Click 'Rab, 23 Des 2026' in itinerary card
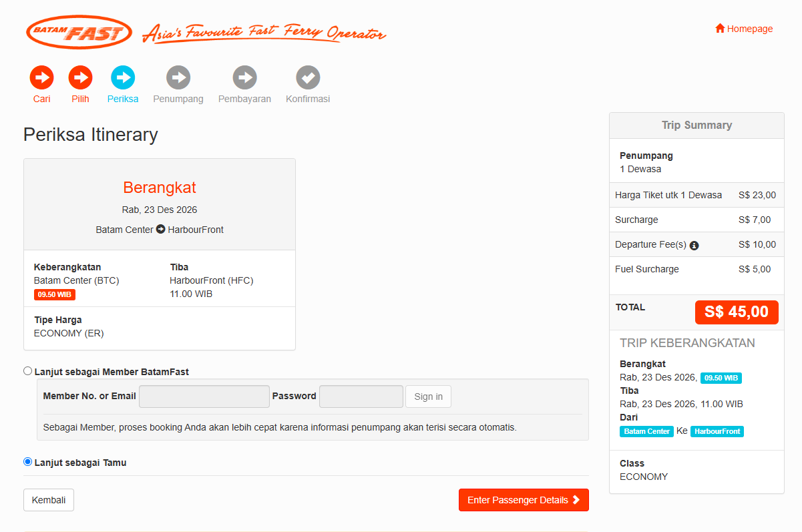This screenshot has height=532, width=802. tap(160, 210)
